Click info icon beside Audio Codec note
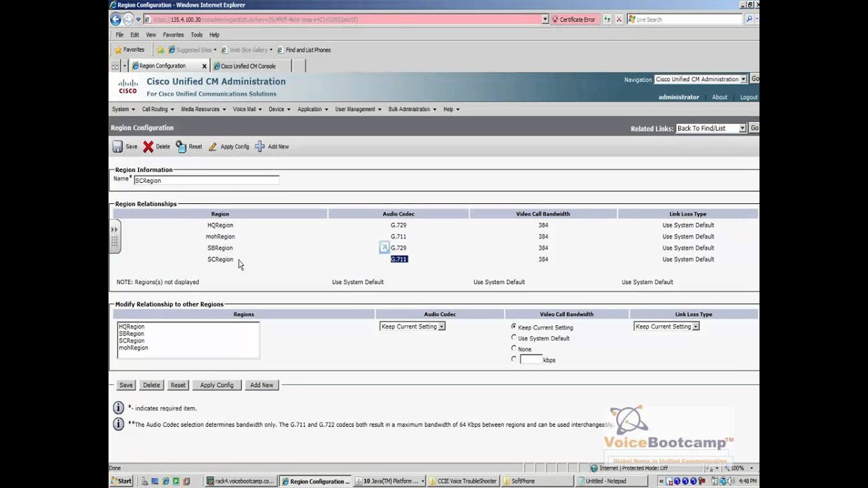 [x=118, y=424]
